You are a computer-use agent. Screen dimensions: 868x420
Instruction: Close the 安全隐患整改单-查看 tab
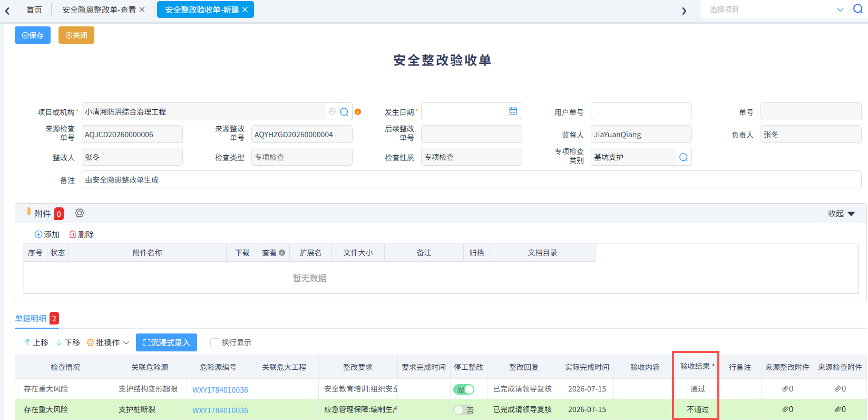142,9
